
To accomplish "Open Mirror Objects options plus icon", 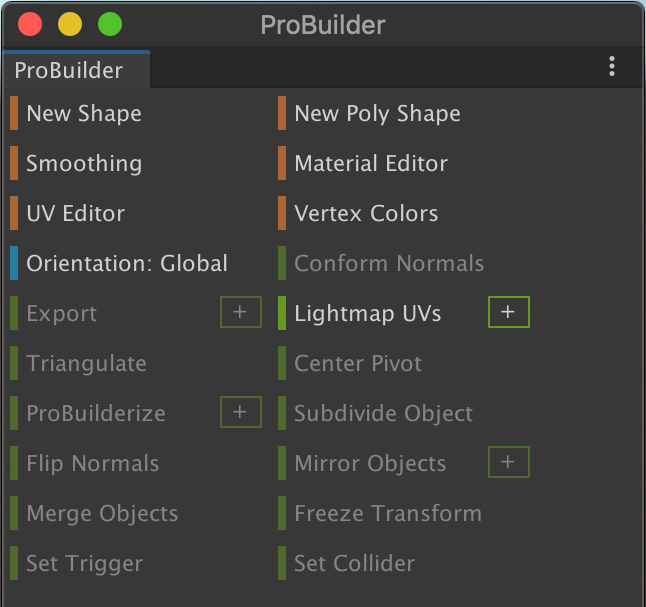I will click(x=508, y=462).
